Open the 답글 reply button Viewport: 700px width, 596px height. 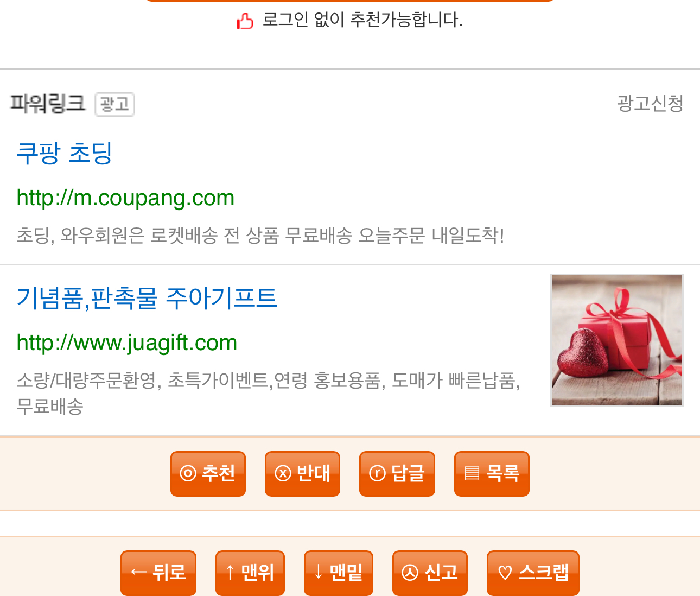(x=397, y=473)
